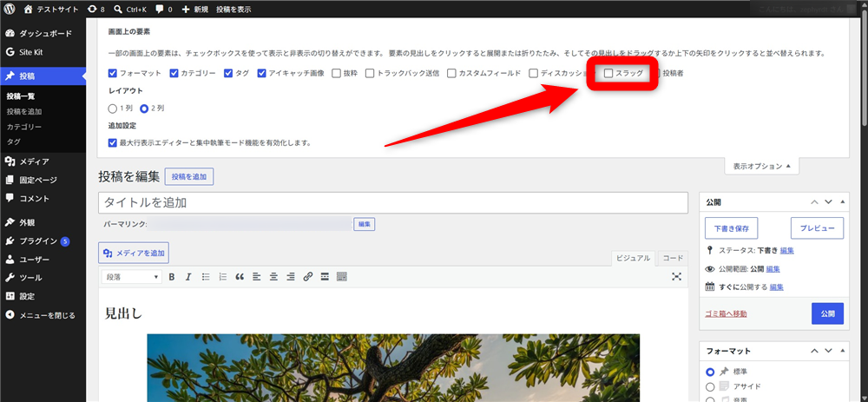This screenshot has width=868, height=402.
Task: Open comments bubble in admin bar
Action: pyautogui.click(x=164, y=9)
